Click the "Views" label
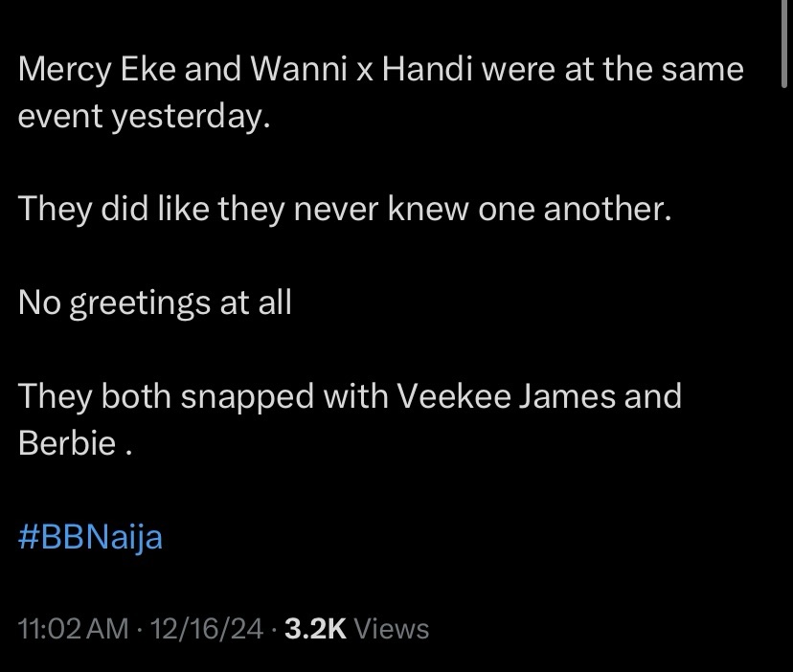This screenshot has width=793, height=672. tap(392, 629)
